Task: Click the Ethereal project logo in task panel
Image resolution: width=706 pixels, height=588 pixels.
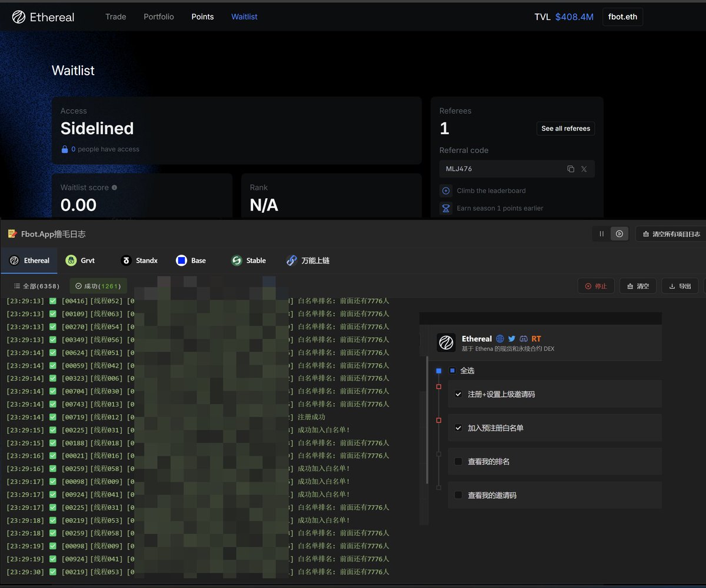Action: point(446,342)
